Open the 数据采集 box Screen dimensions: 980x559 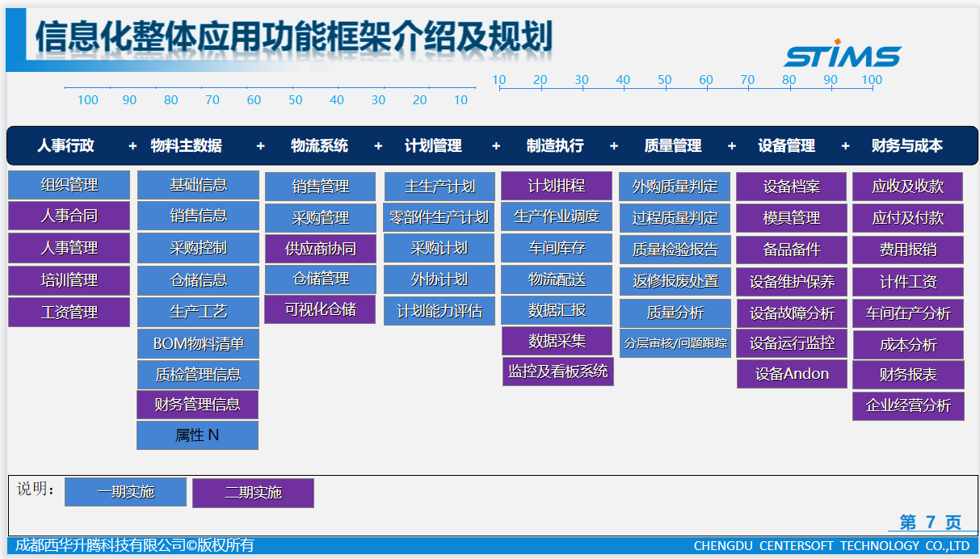(x=557, y=341)
